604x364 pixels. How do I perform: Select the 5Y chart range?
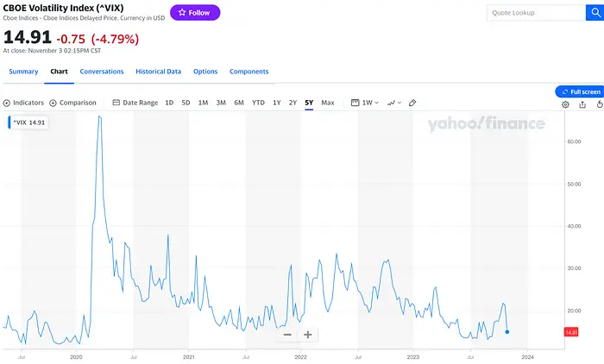[x=309, y=103]
